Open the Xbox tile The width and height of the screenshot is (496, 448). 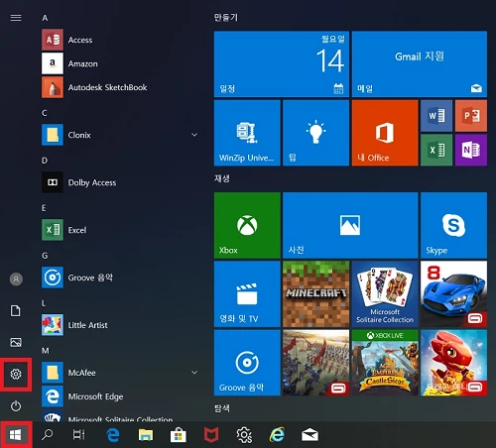pos(247,225)
